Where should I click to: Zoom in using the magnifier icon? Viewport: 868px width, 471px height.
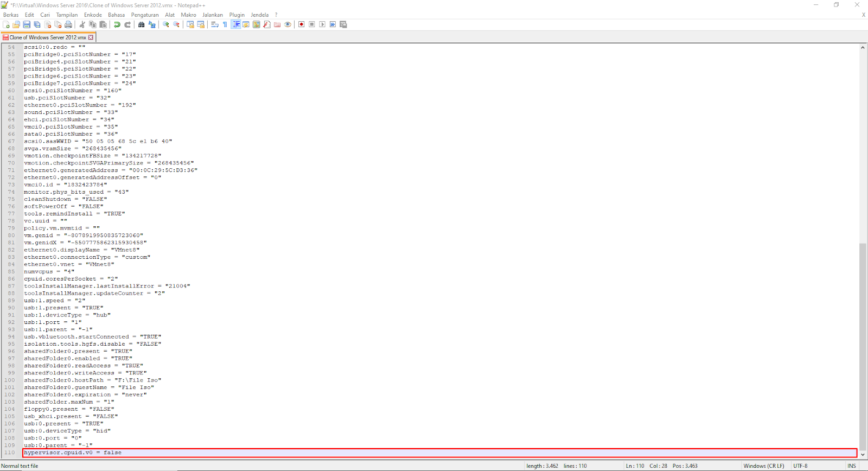(x=166, y=24)
